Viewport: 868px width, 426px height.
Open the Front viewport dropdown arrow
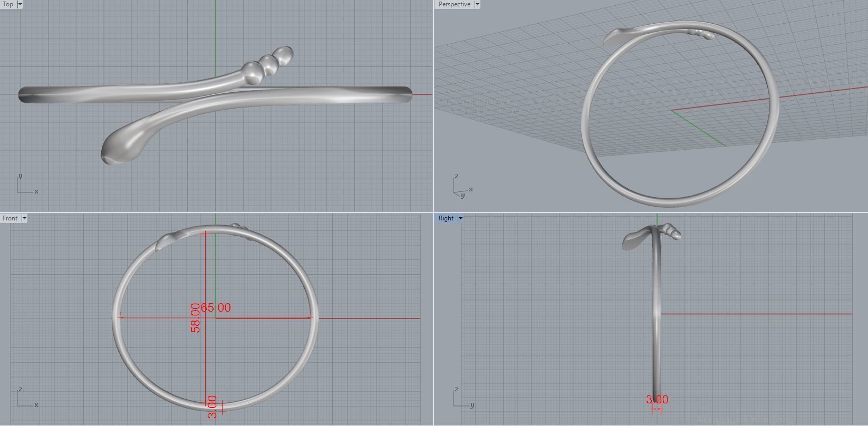pos(24,218)
